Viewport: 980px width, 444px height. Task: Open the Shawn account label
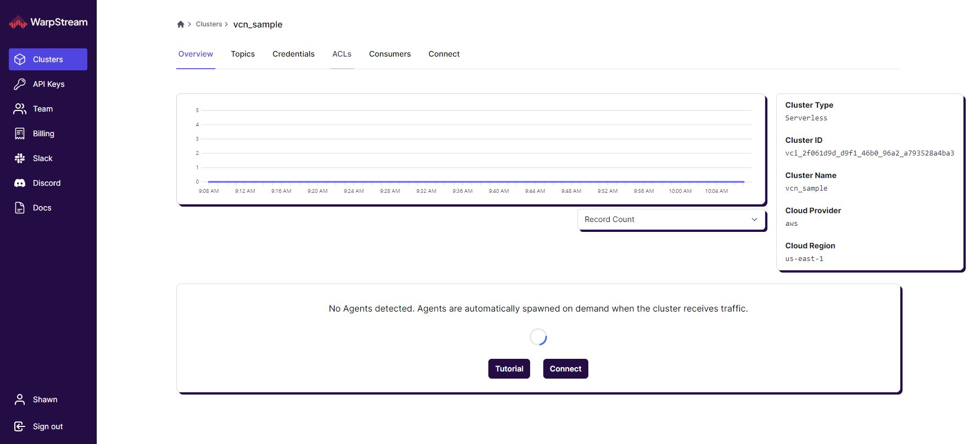click(x=45, y=399)
